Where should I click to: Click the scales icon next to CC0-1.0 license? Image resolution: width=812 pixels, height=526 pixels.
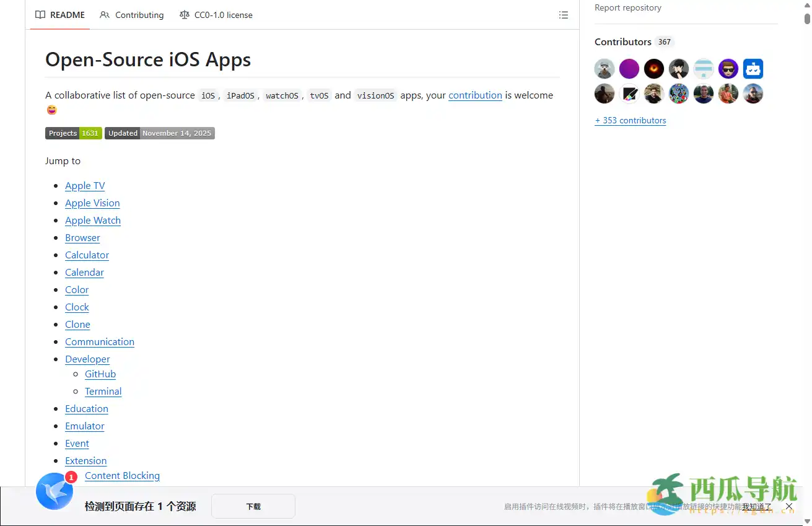coord(184,15)
